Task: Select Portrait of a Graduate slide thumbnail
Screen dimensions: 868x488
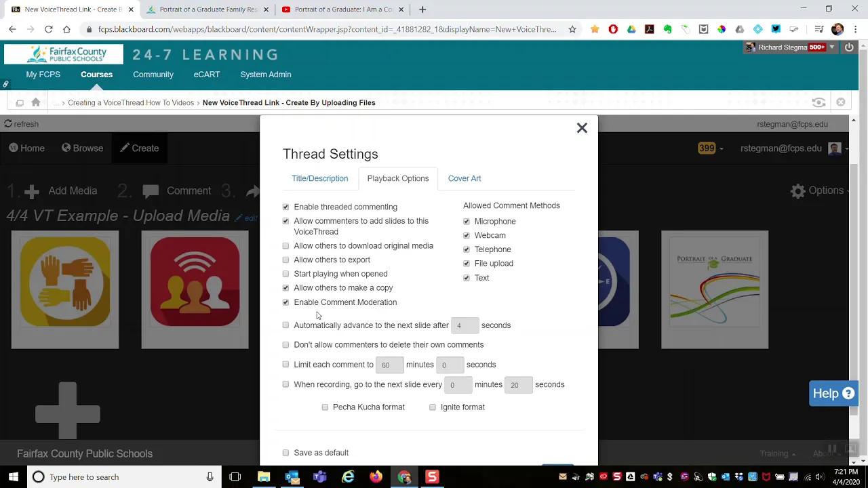Action: click(715, 290)
